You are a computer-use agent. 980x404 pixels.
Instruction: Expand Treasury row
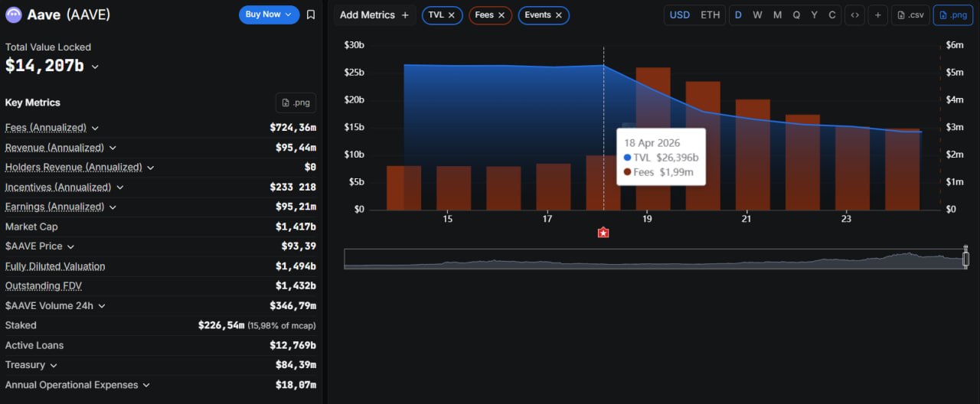[54, 366]
